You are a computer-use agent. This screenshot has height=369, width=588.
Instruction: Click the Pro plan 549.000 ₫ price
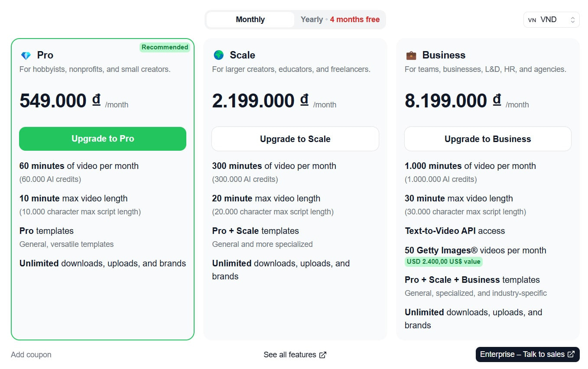60,101
